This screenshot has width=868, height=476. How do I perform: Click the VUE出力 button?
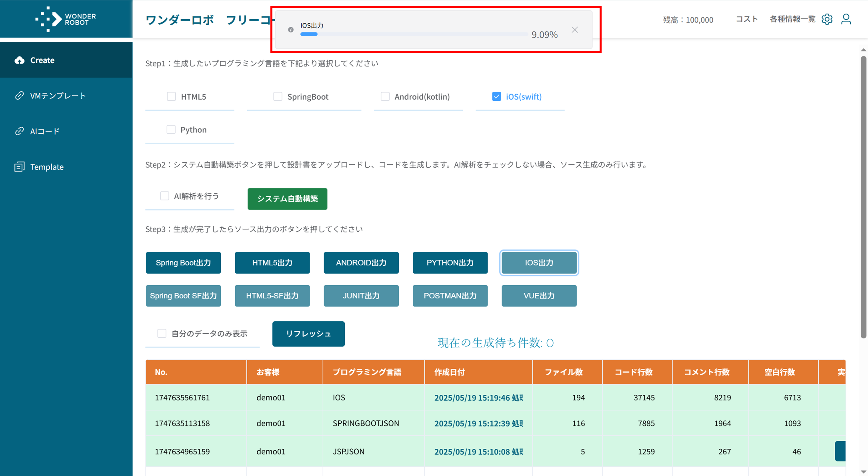pyautogui.click(x=539, y=296)
